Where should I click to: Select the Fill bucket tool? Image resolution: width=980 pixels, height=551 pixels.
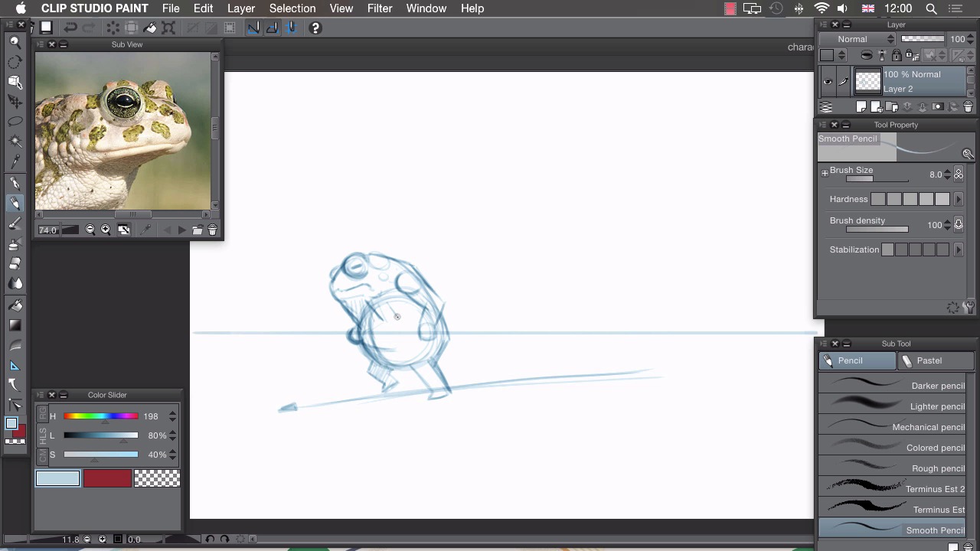(x=15, y=305)
